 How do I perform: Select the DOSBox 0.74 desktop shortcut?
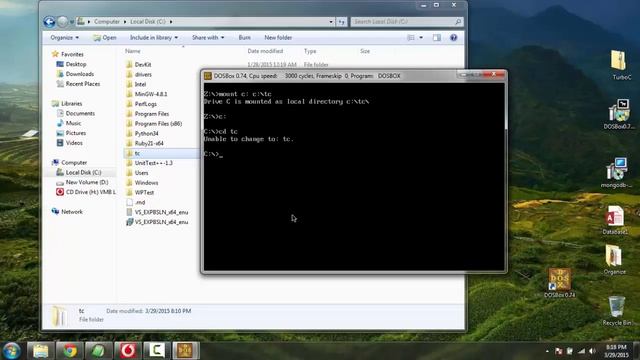tap(560, 283)
